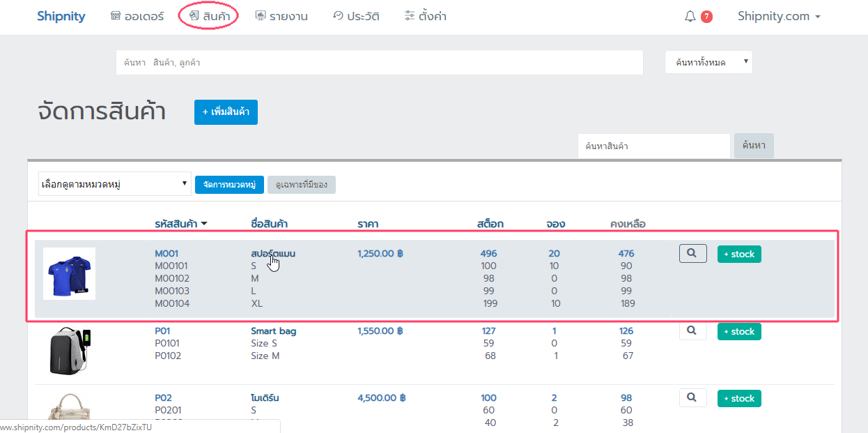Focus the product search input field
The height and width of the screenshot is (433, 868).
(653, 146)
